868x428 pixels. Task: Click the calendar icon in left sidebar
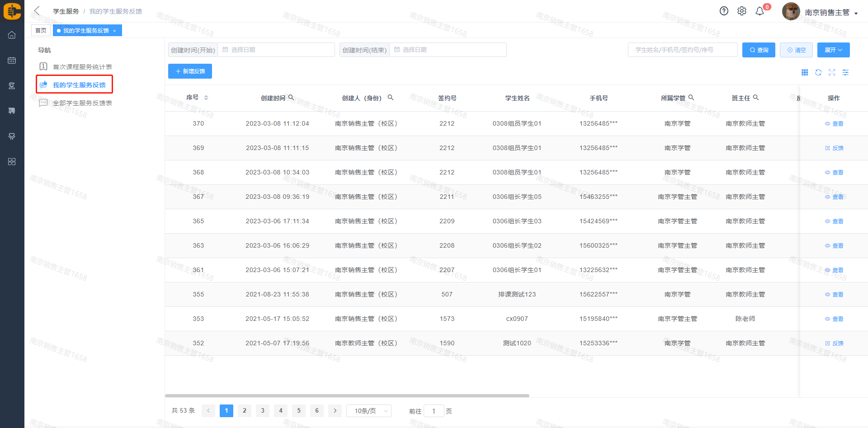[x=12, y=60]
